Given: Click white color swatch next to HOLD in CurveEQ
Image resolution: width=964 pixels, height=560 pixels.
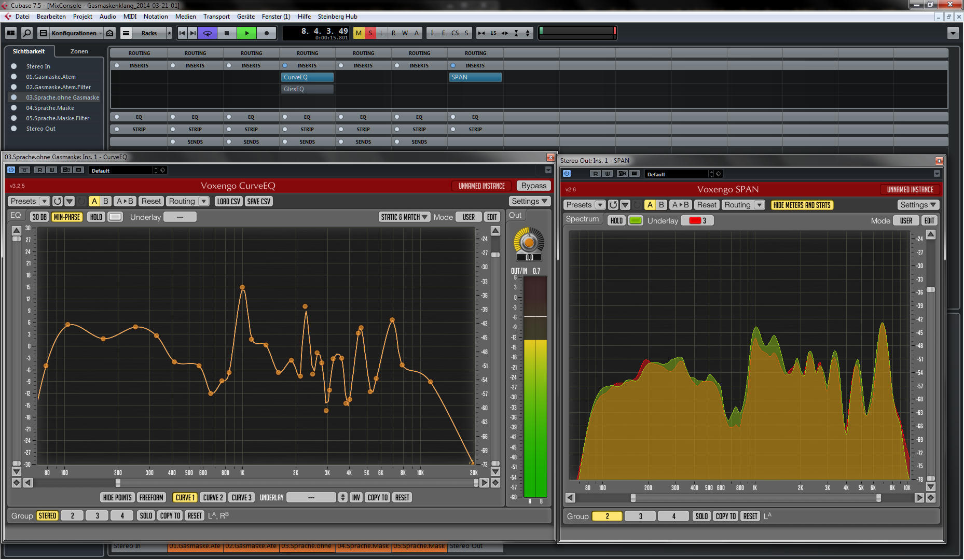Looking at the screenshot, I should pyautogui.click(x=115, y=217).
